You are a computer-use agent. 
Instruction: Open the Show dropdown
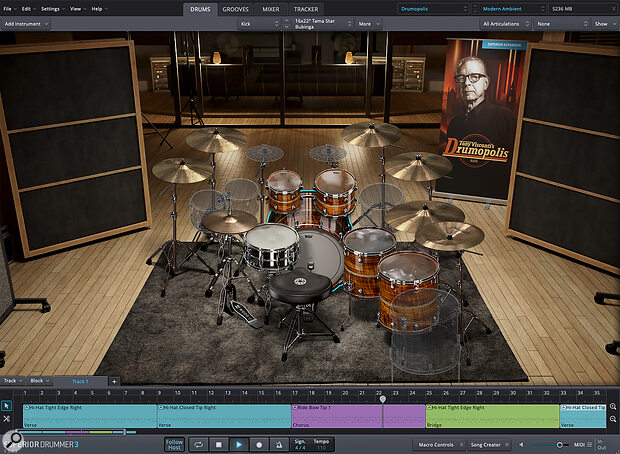(604, 24)
